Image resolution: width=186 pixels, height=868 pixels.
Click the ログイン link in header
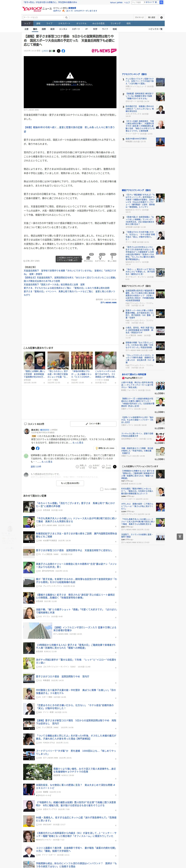[x=57, y=11]
